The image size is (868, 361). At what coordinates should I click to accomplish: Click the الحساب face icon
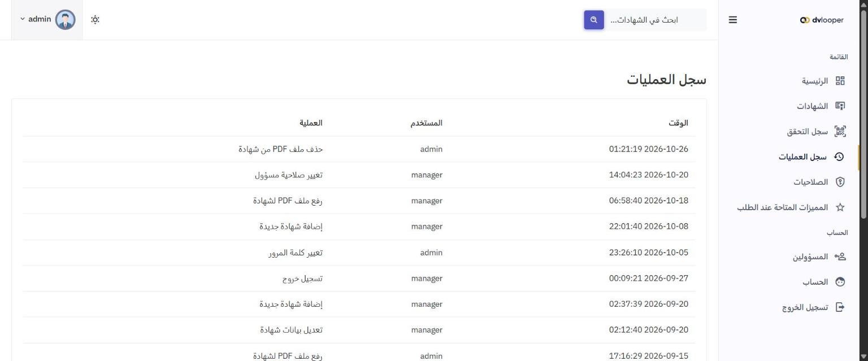pyautogui.click(x=840, y=282)
